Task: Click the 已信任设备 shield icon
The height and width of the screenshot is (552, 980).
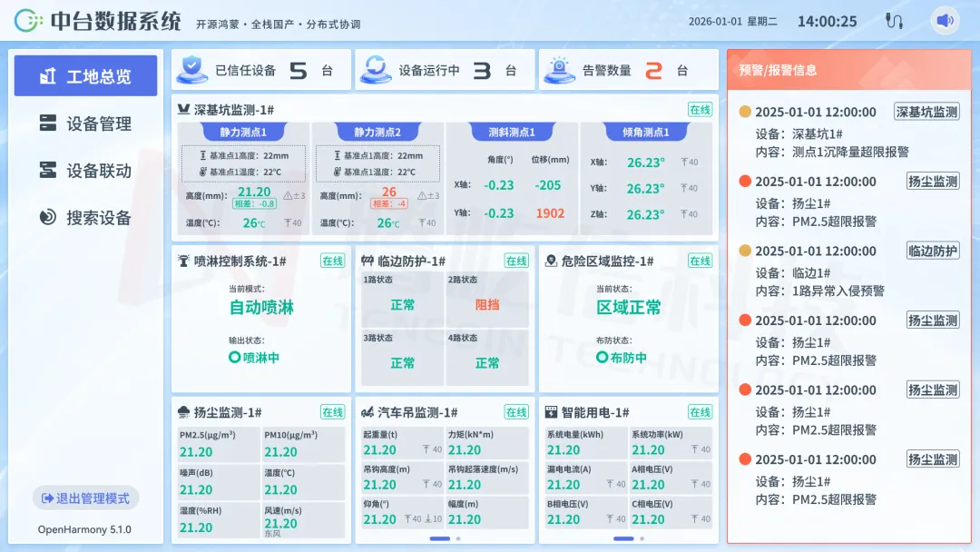Action: pyautogui.click(x=191, y=70)
